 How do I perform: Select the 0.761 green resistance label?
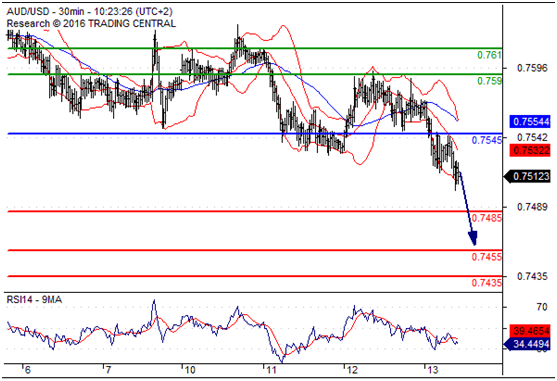coord(489,55)
